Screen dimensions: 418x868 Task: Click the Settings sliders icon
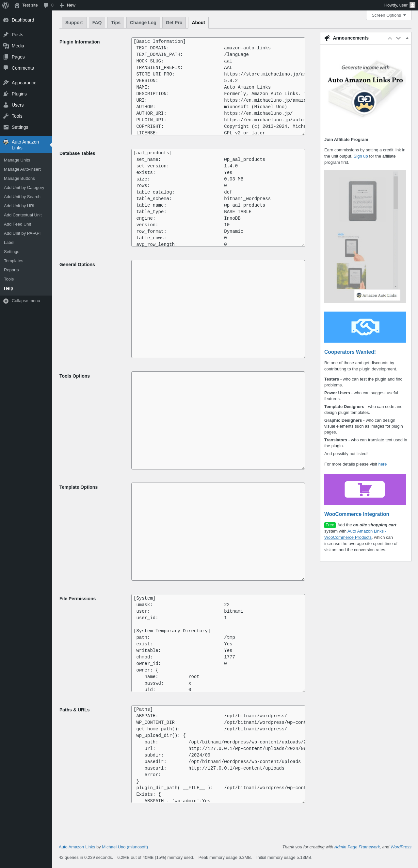point(6,127)
